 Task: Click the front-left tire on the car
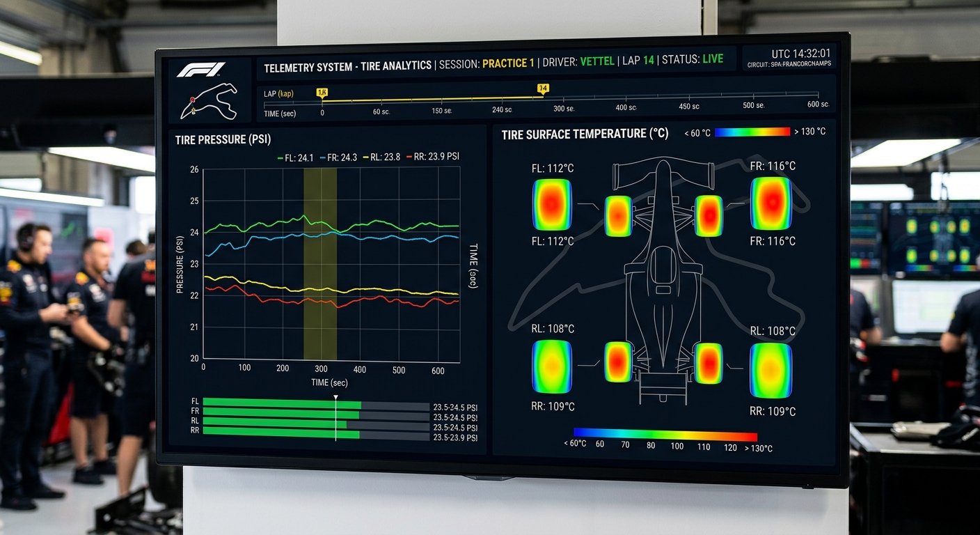point(618,217)
